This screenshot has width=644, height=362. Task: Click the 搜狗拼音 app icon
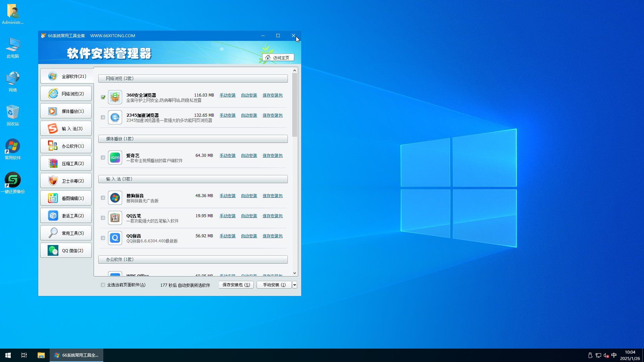coord(115,198)
